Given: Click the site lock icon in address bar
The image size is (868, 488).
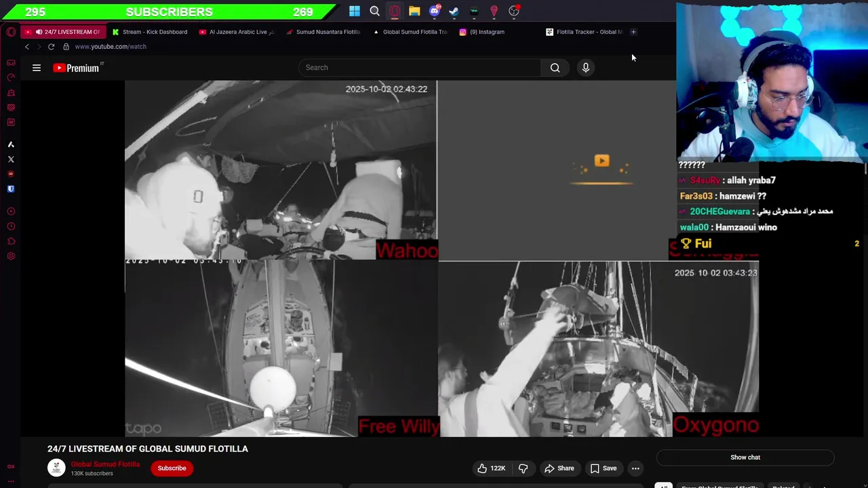Looking at the screenshot, I should [x=66, y=47].
